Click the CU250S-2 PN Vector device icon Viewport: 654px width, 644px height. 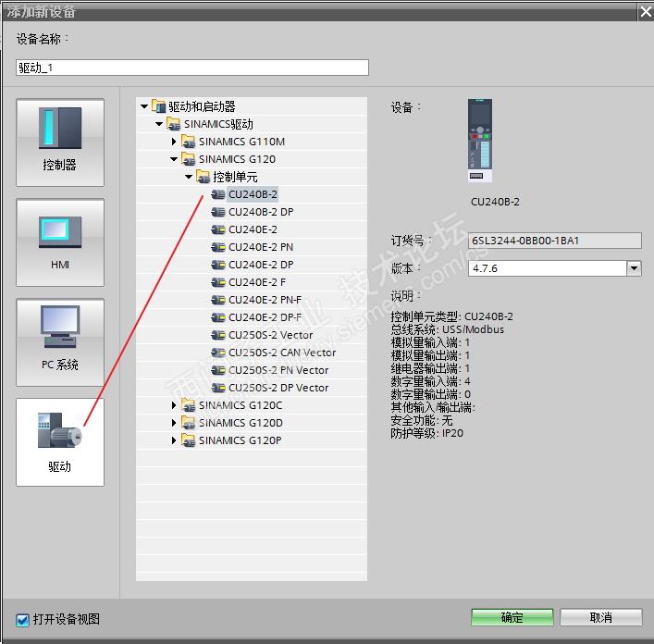[218, 370]
